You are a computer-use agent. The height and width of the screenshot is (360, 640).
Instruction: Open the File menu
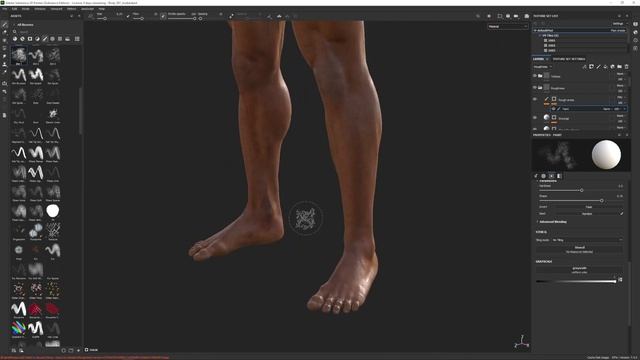click(x=5, y=9)
